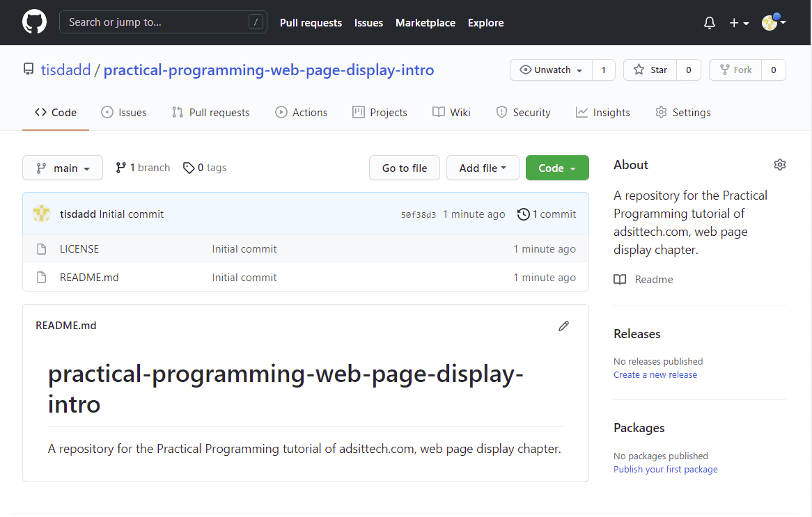Click your profile avatar
The image size is (812, 517).
click(x=770, y=22)
